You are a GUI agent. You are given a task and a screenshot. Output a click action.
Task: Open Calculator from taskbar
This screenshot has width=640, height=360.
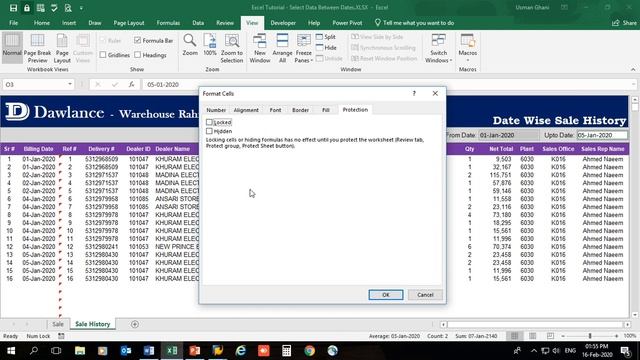pyautogui.click(x=287, y=351)
